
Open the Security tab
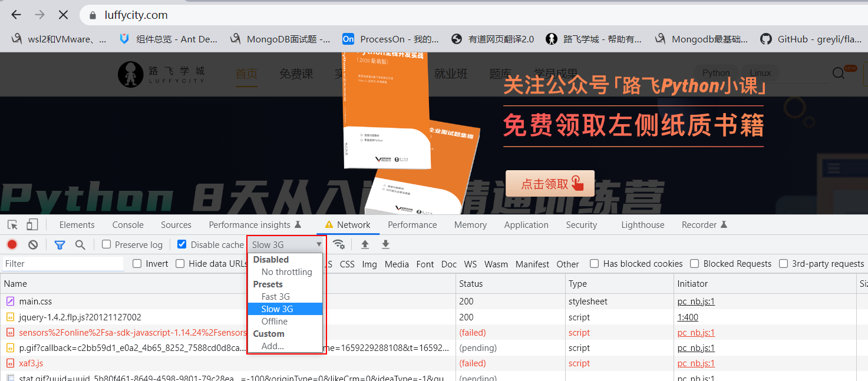click(x=582, y=225)
